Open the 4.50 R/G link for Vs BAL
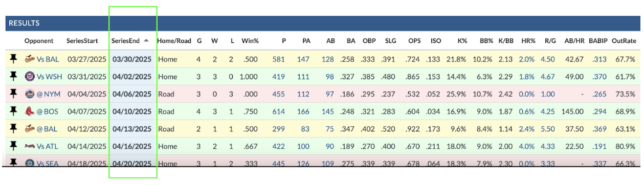This screenshot has width=644, height=185. [x=547, y=59]
